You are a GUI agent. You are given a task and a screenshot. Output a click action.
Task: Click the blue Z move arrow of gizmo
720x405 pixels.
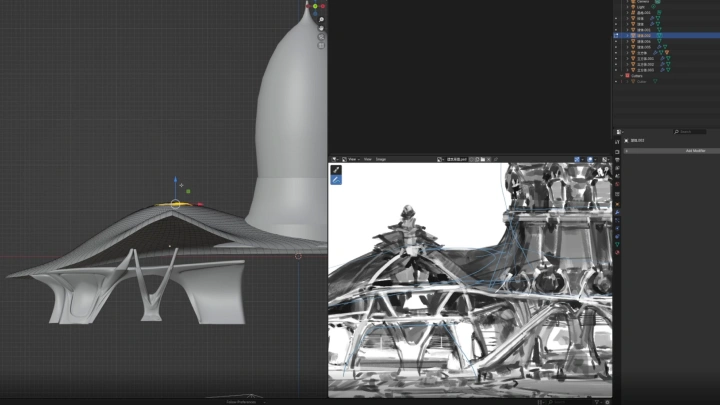pyautogui.click(x=175, y=181)
